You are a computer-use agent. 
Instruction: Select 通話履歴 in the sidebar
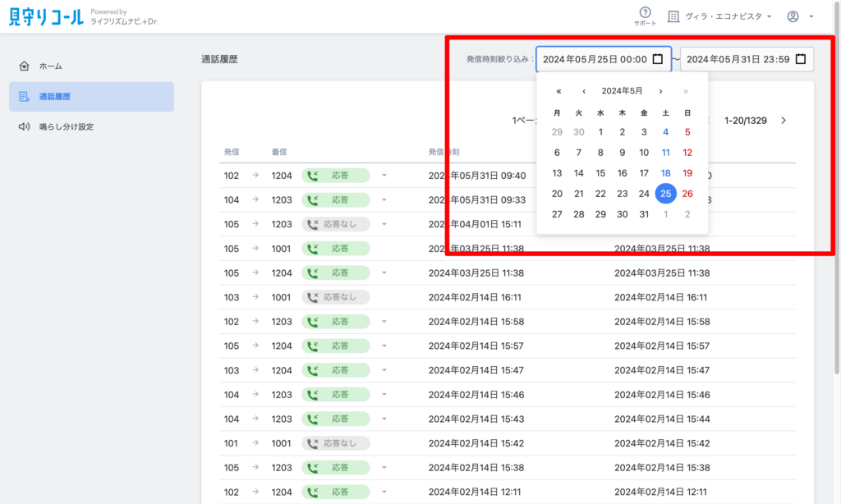(x=91, y=97)
